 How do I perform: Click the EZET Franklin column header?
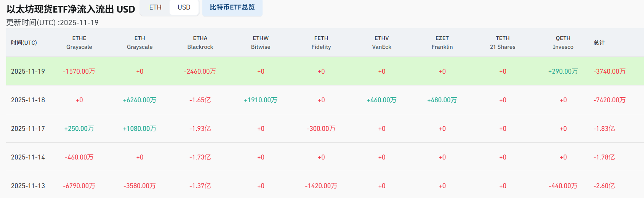[442, 42]
